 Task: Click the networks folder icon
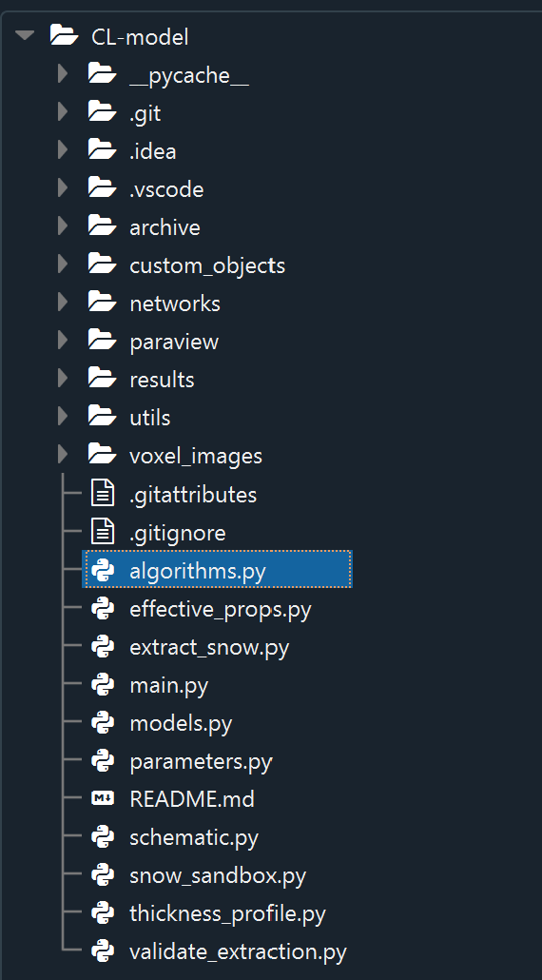103,303
